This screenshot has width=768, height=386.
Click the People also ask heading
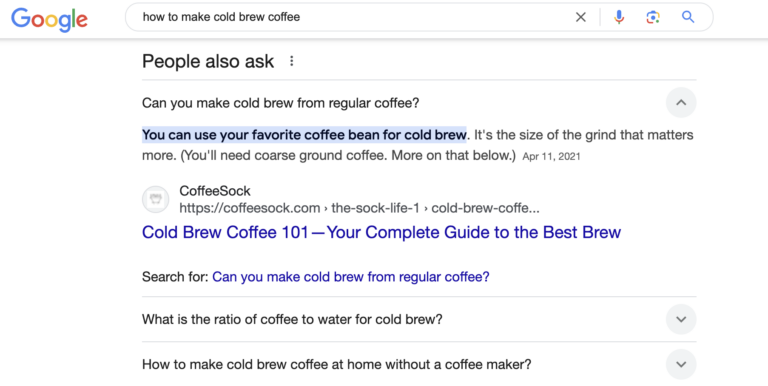point(208,62)
